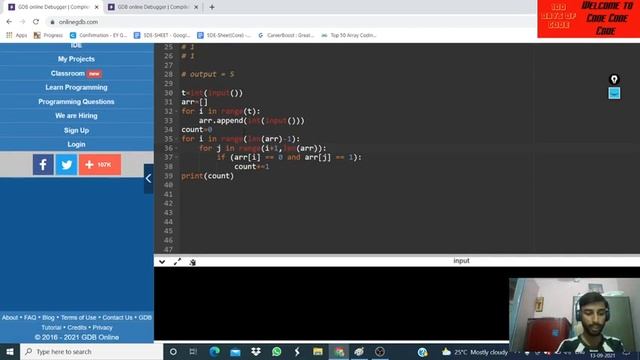The width and height of the screenshot is (640, 360).
Task: Open a new browser tab
Action: [x=212, y=7]
